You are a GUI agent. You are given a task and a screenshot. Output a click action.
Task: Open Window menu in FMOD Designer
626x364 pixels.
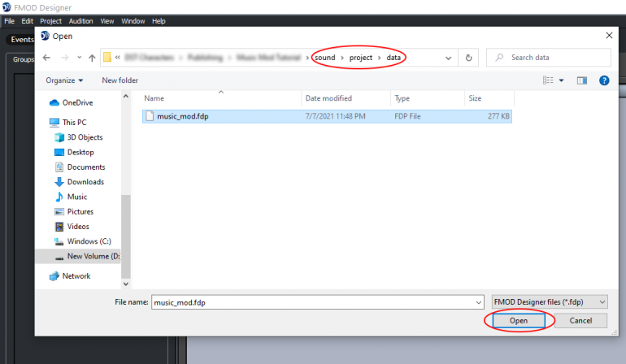click(133, 21)
